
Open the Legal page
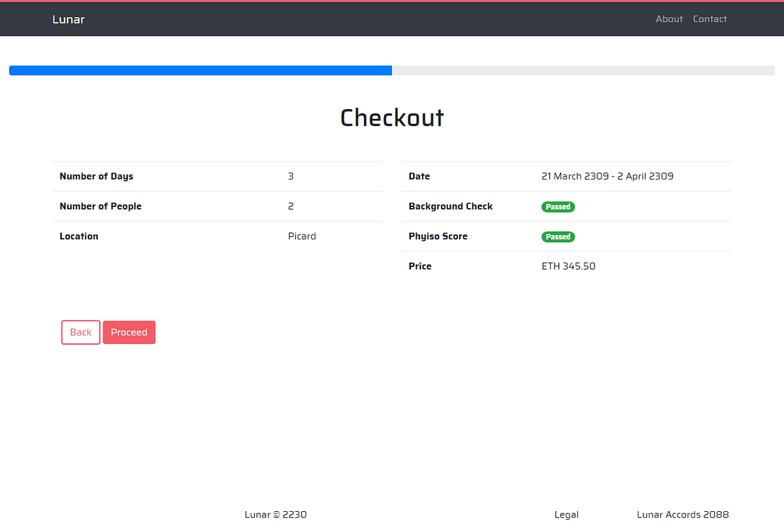tap(566, 514)
